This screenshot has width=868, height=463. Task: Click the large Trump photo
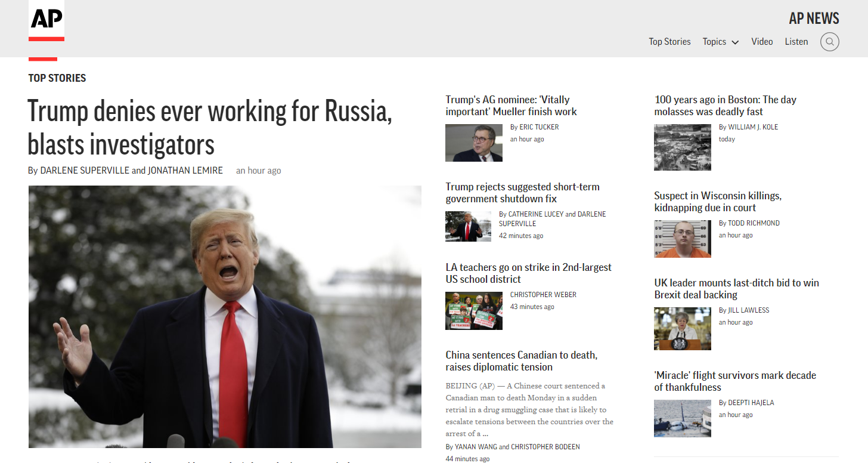pos(225,317)
